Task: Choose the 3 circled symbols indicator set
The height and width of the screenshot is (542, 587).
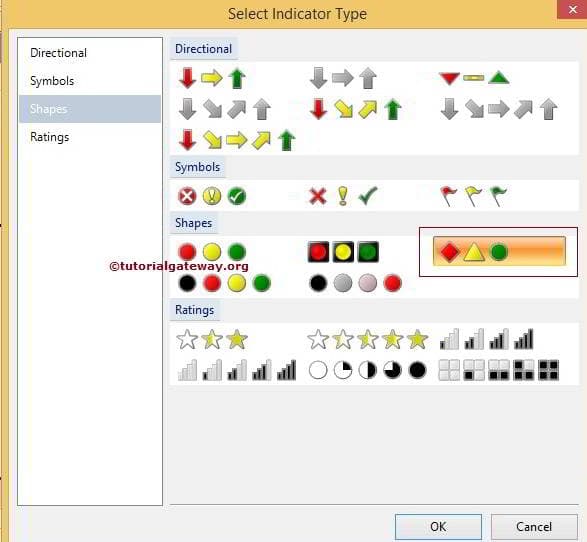Action: [212, 196]
